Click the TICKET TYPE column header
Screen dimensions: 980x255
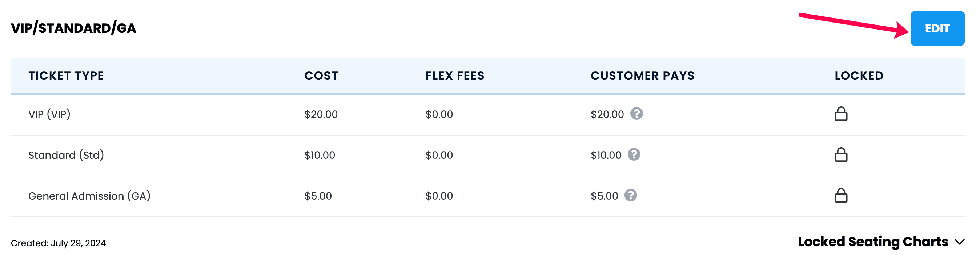tap(66, 75)
